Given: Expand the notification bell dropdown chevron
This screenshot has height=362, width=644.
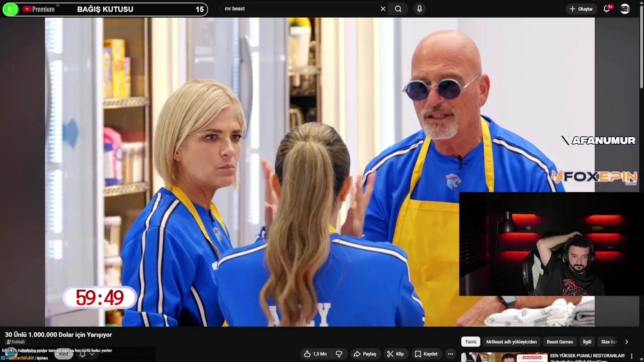Looking at the screenshot, I should pos(92,354).
